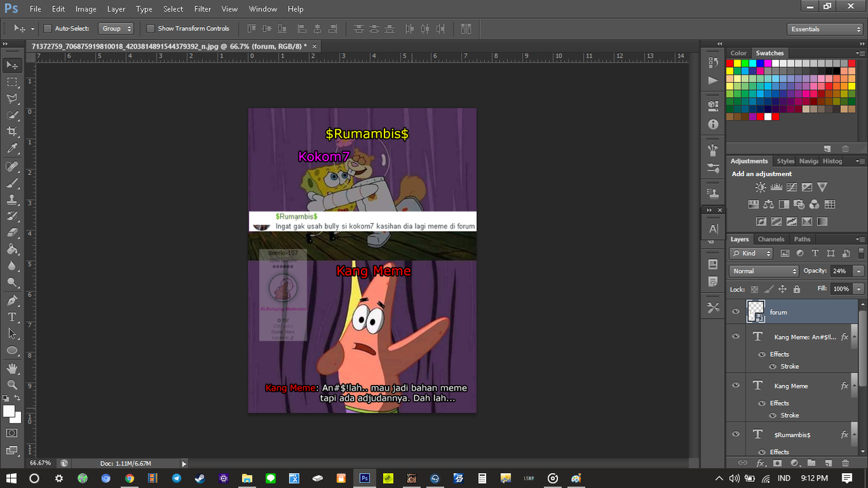This screenshot has width=868, height=488.
Task: Pick the yellow swatch in Swatches
Action: point(738,63)
